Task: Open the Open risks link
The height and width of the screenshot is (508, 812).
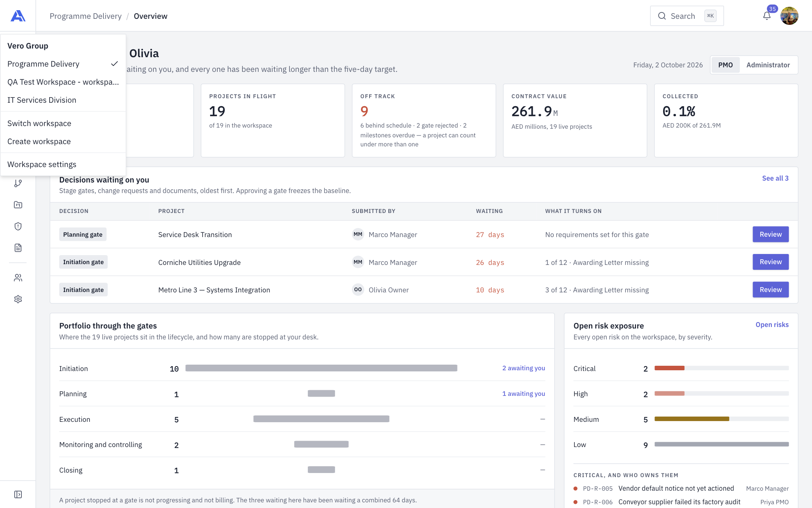Action: click(x=772, y=325)
